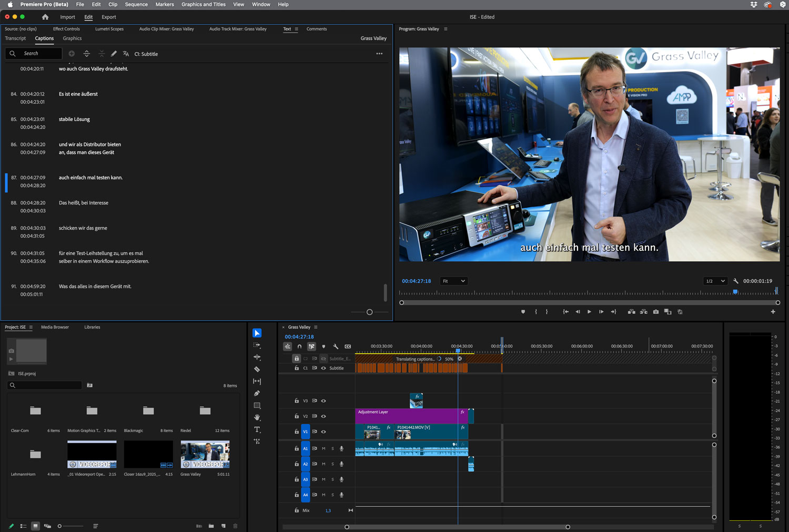Toggle linked selection in the timeline
The image size is (789, 532).
pyautogui.click(x=311, y=346)
